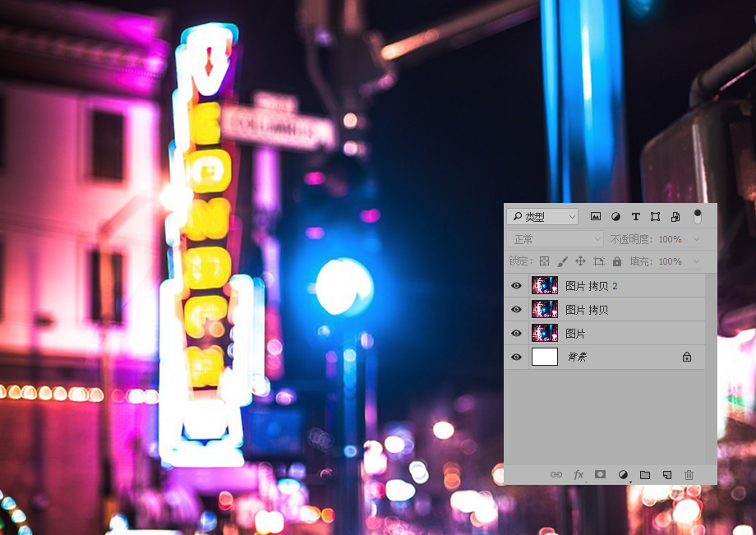
Task: Select layer name 图片 拷贝 2
Action: (x=592, y=286)
